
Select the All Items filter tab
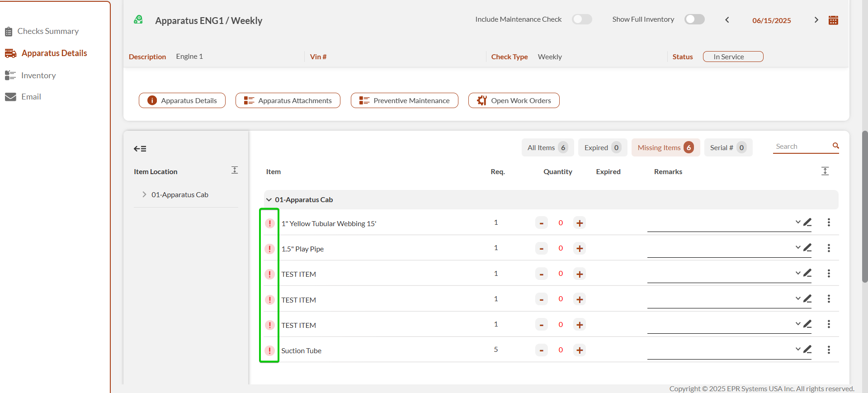547,147
